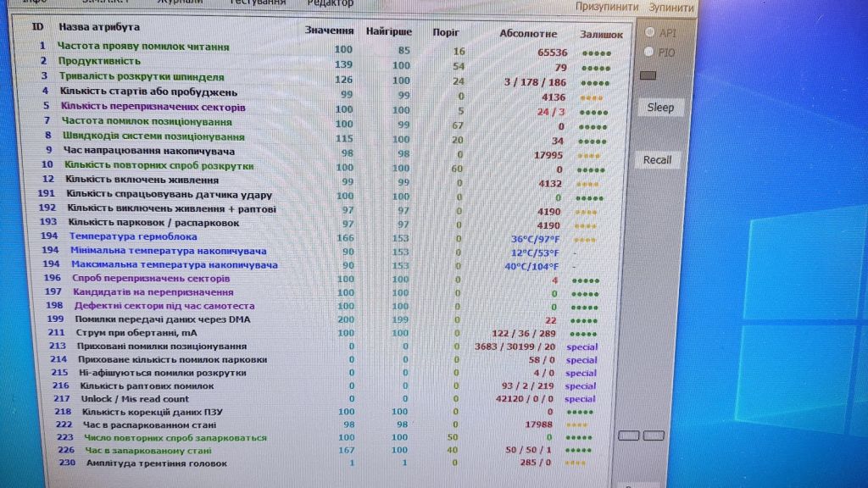Image resolution: width=868 pixels, height=488 pixels.
Task: Click the Залишок column header
Action: [601, 34]
